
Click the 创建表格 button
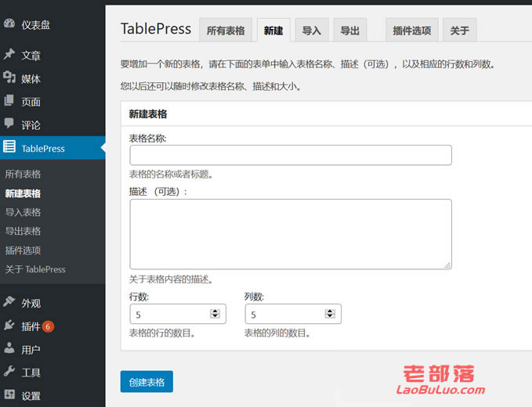tap(147, 382)
